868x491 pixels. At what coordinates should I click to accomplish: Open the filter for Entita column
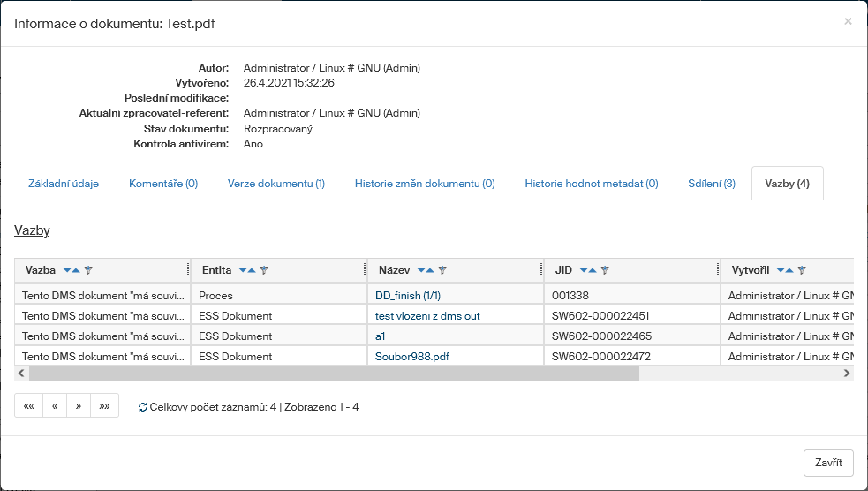click(x=264, y=271)
